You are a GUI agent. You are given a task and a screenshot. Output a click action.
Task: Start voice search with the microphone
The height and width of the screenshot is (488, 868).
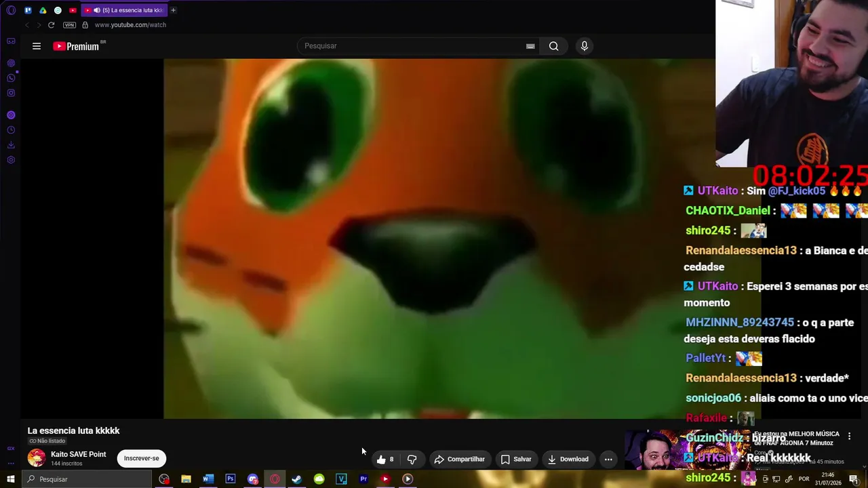tap(585, 46)
